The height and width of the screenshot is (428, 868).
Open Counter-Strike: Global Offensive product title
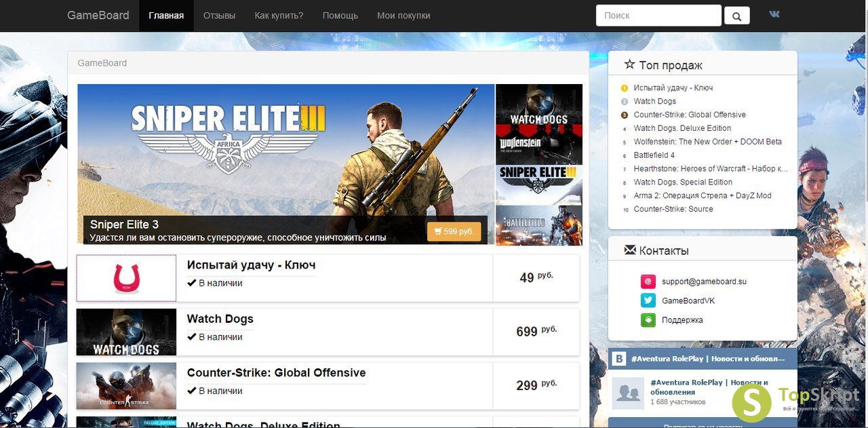click(277, 372)
